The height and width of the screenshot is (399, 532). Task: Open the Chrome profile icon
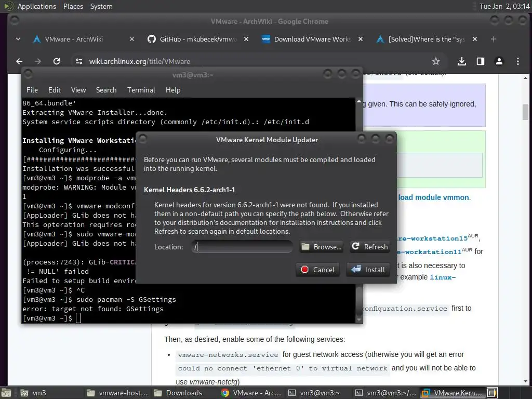tap(499, 61)
